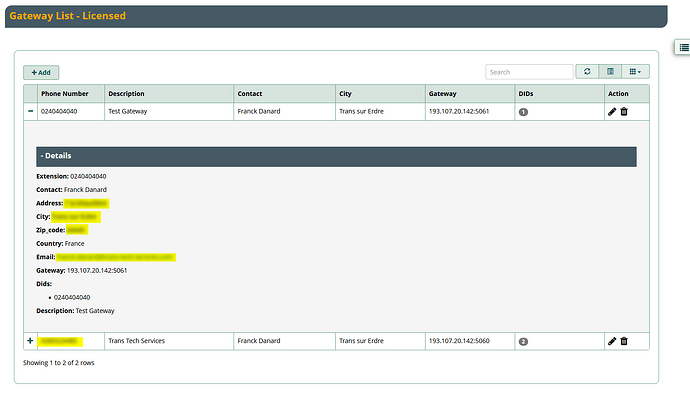The width and height of the screenshot is (690, 395).
Task: Sort by Contact column header
Action: (x=250, y=94)
